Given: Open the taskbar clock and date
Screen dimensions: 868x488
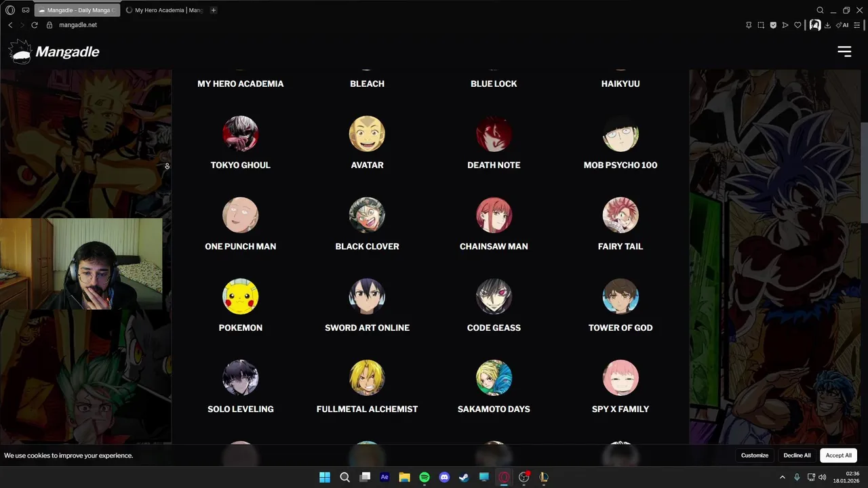Looking at the screenshot, I should coord(848,477).
